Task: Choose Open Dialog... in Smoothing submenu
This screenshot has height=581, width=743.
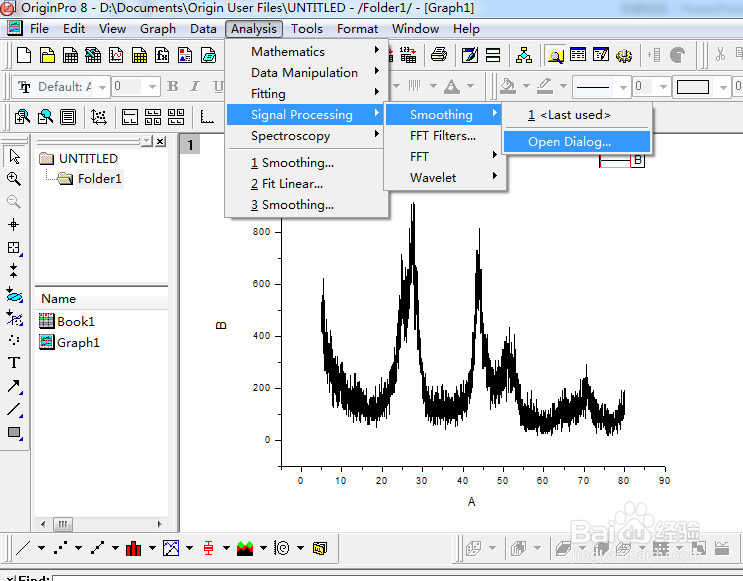Action: (x=577, y=142)
